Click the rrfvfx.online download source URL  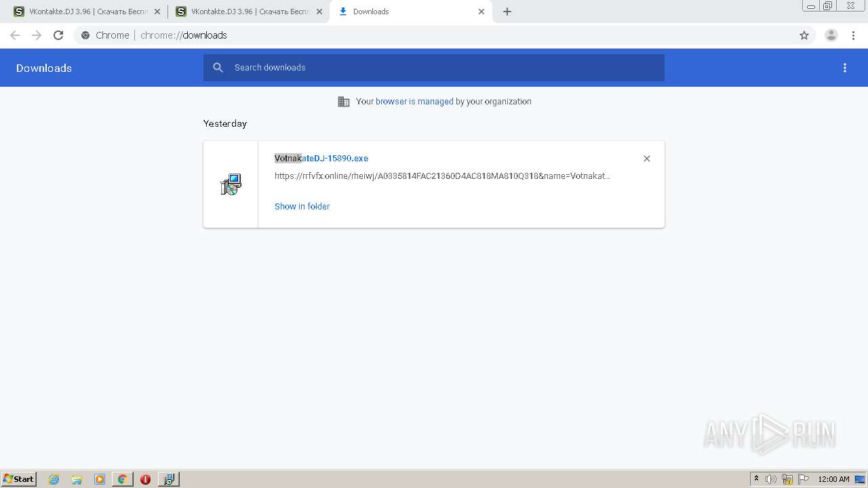pyautogui.click(x=442, y=176)
